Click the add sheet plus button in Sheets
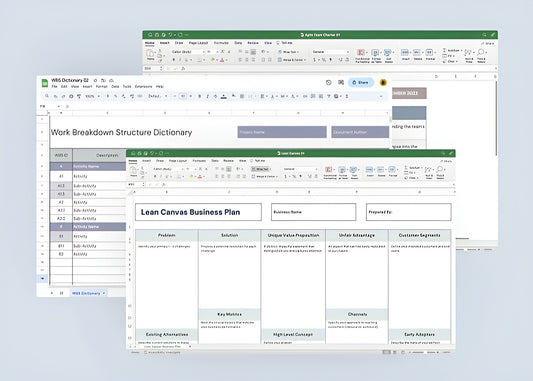Screen dimensions: 533x381 [x=52, y=293]
